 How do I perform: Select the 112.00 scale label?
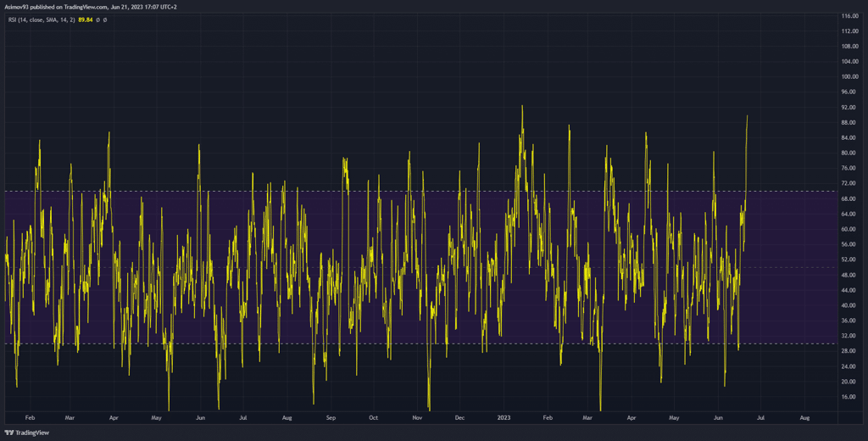click(849, 31)
